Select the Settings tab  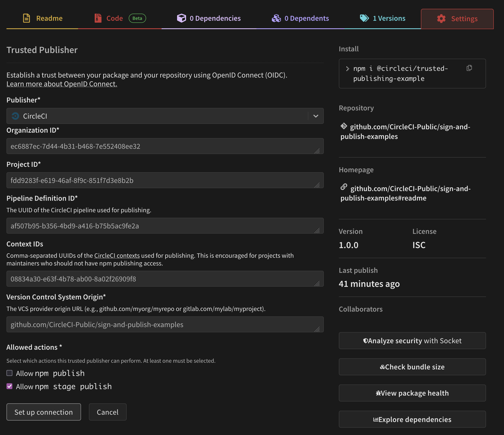pyautogui.click(x=457, y=19)
